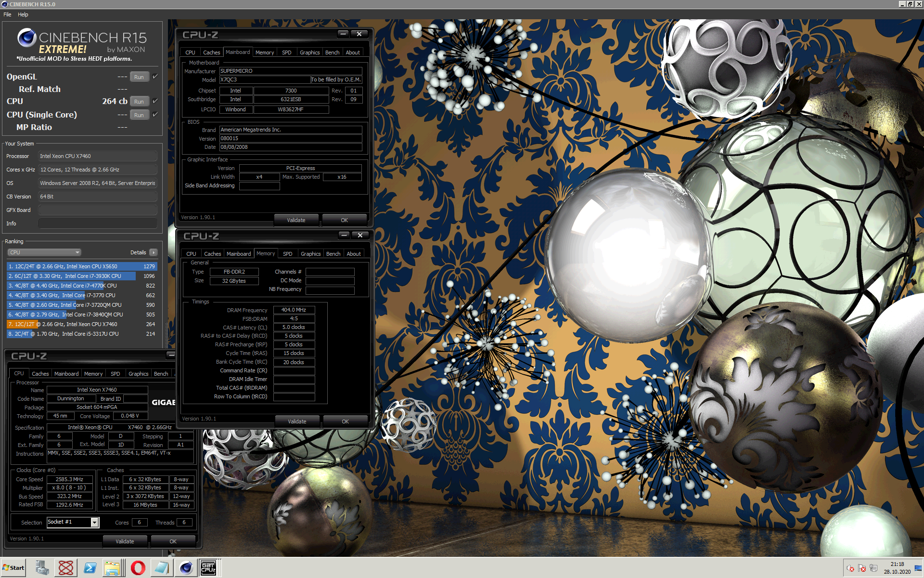924x578 pixels.
Task: Click the Processor field Intel Xeon CPU X7460
Action: pyautogui.click(x=97, y=156)
